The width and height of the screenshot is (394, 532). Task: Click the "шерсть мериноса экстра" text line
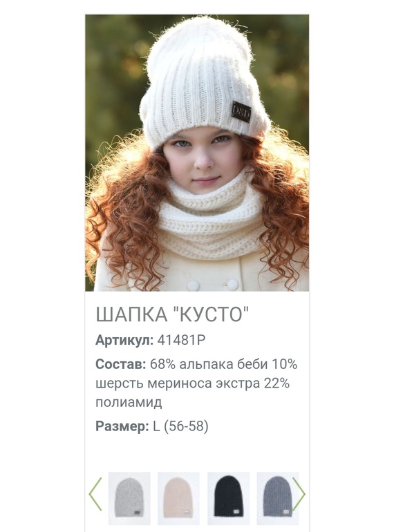[x=178, y=383]
